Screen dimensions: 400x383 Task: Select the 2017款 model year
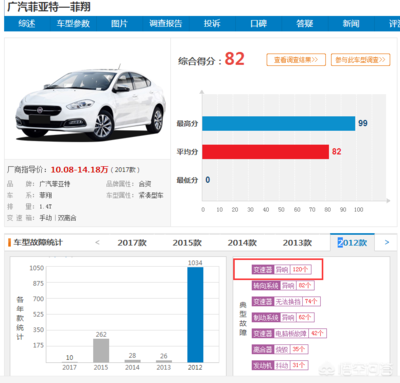pyautogui.click(x=132, y=243)
